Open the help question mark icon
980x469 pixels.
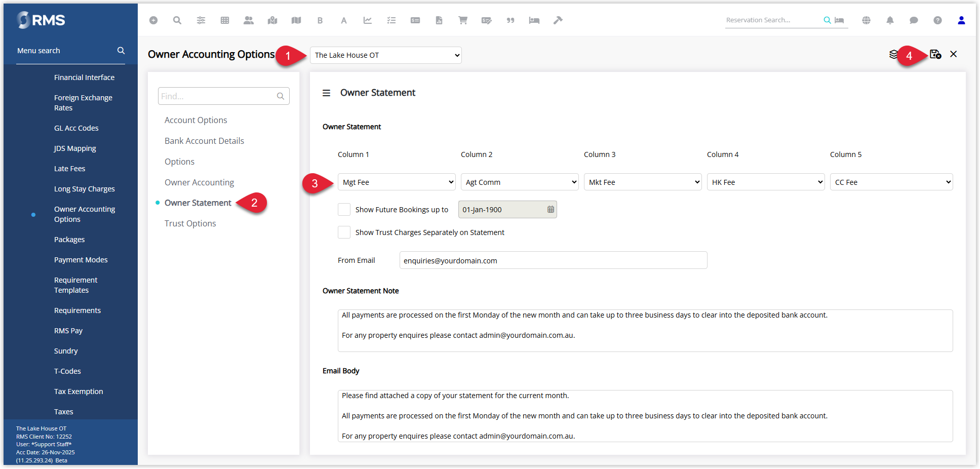click(x=938, y=20)
